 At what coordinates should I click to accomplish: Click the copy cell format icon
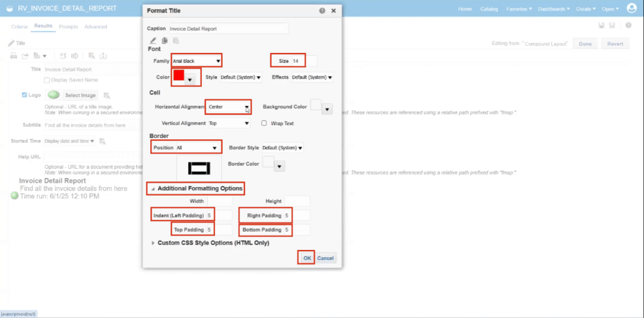pyautogui.click(x=164, y=40)
